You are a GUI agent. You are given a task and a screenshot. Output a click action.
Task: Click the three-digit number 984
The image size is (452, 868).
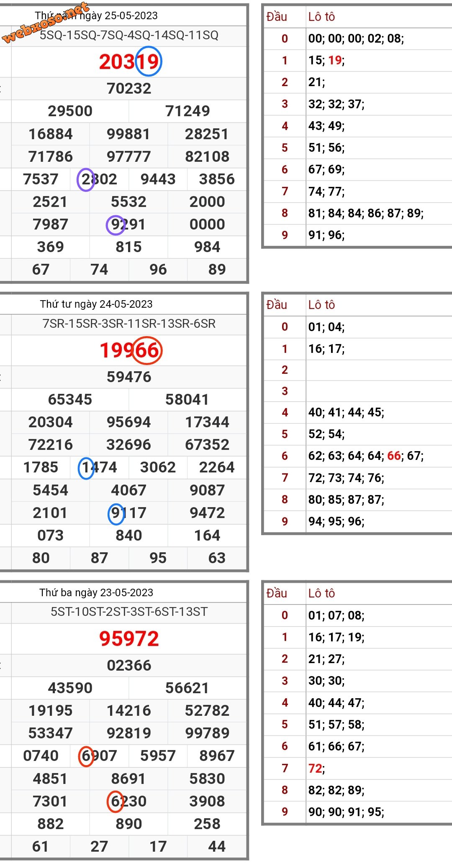(x=207, y=247)
